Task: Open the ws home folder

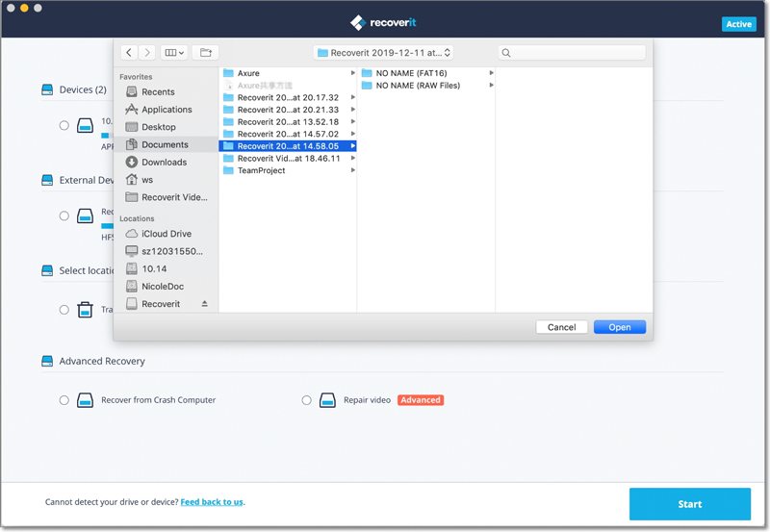Action: 147,180
